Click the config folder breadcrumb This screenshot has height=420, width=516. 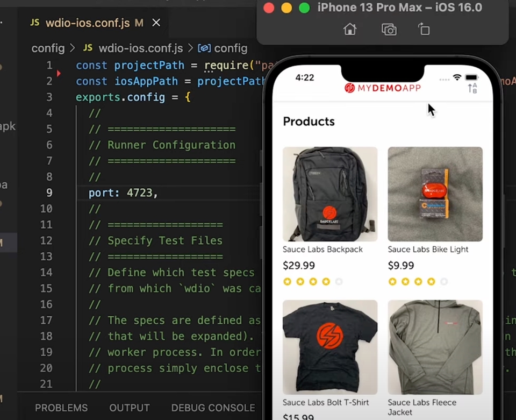tap(48, 48)
